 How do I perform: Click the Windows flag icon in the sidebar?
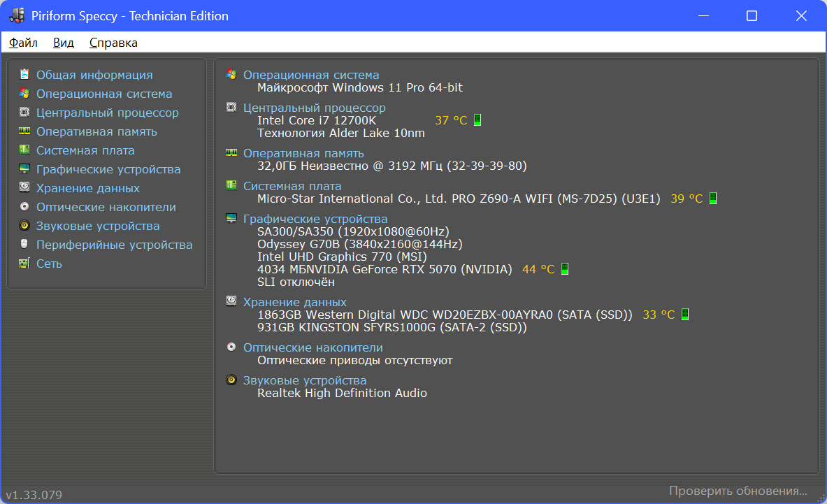point(24,93)
